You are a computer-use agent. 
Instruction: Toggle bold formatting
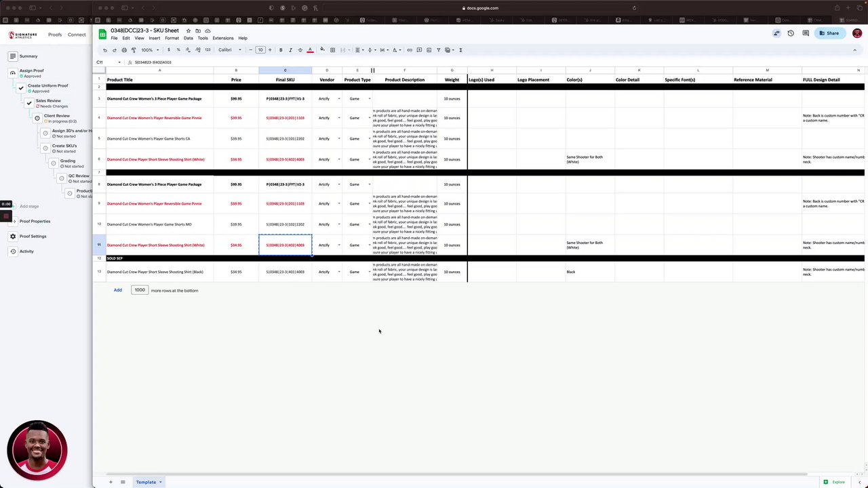coord(281,49)
